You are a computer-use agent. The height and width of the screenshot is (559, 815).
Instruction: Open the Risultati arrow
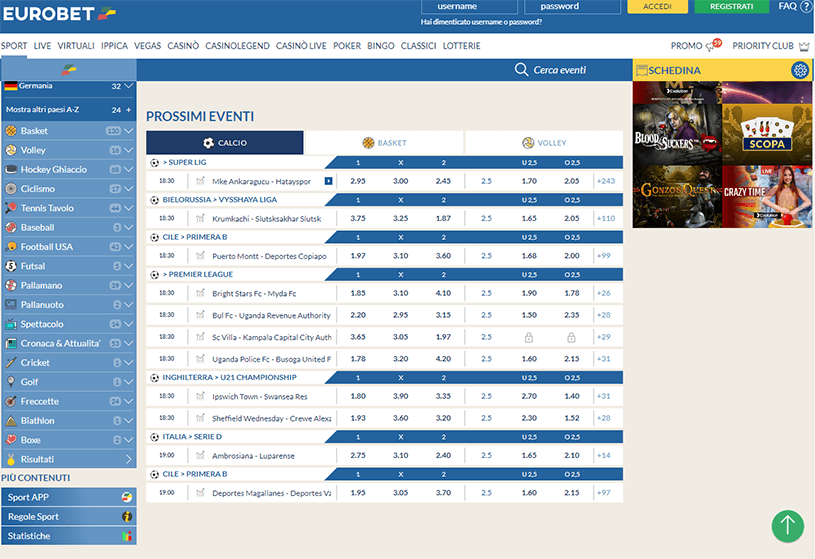[128, 459]
